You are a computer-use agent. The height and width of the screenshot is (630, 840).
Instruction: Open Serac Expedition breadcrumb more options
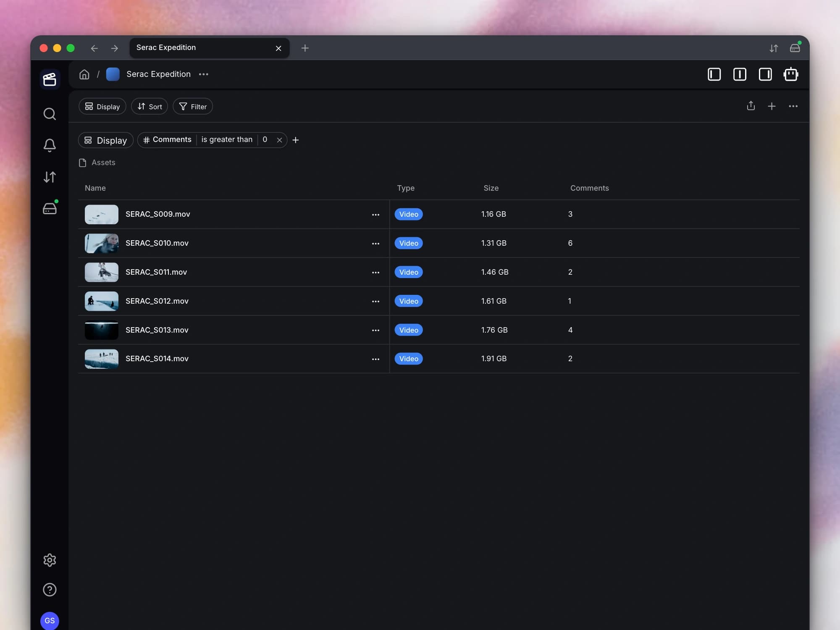coord(204,74)
